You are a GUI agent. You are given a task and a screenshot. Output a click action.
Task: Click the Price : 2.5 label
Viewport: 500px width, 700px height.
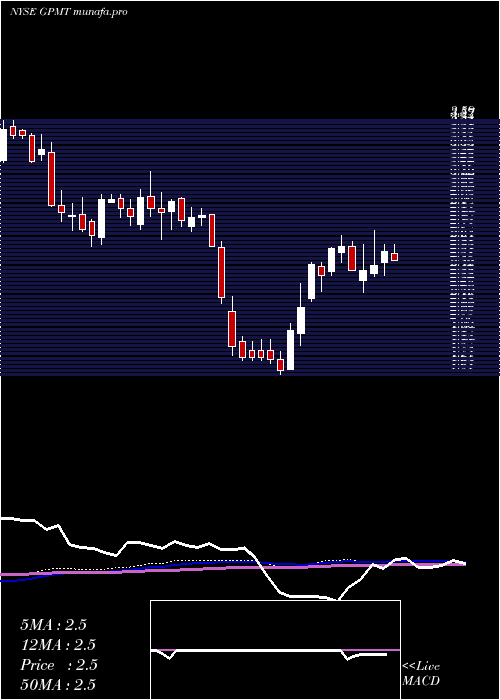coord(59,665)
